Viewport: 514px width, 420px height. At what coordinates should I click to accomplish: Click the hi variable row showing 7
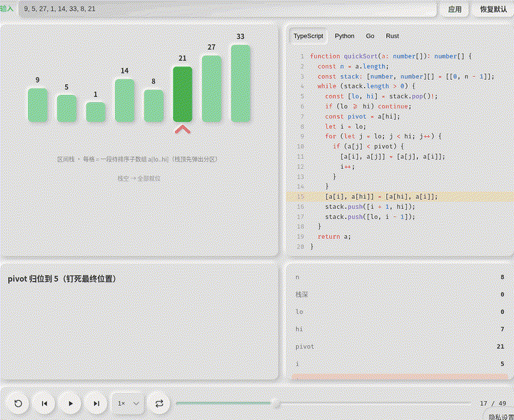tap(400, 329)
